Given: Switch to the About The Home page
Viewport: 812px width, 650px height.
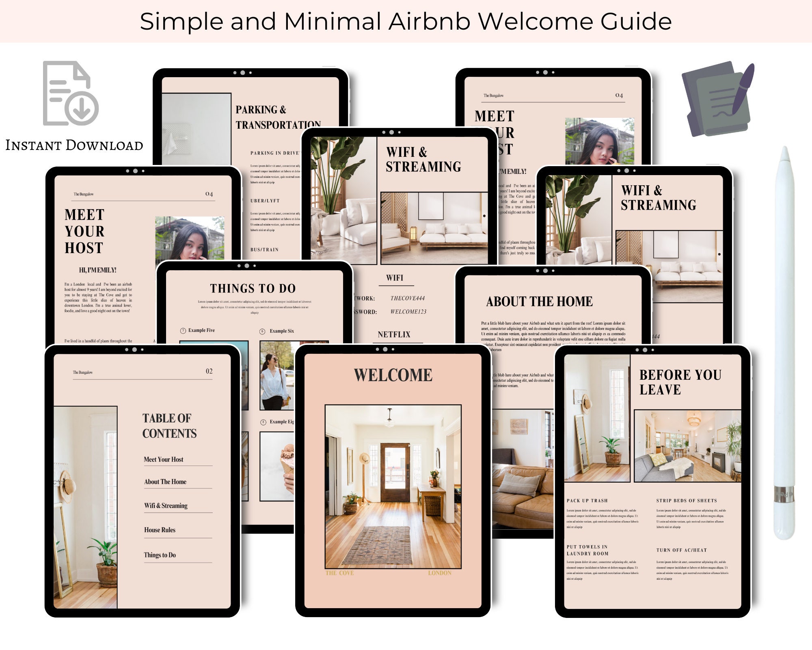Looking at the screenshot, I should (x=540, y=302).
